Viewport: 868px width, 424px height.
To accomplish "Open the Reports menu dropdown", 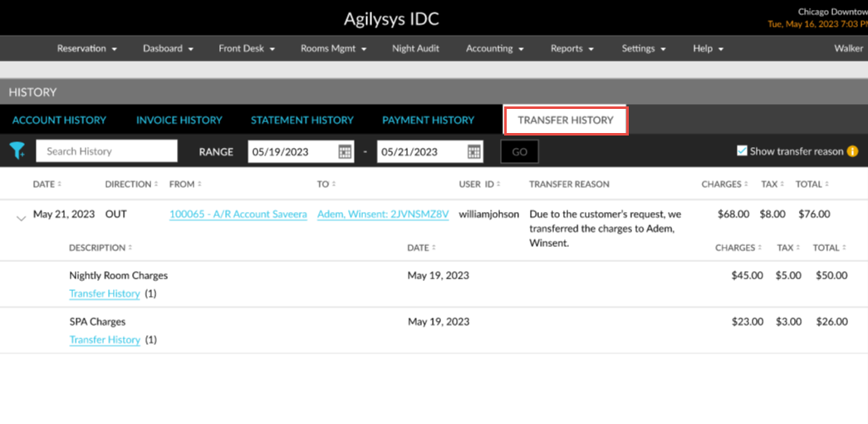I will pos(572,49).
